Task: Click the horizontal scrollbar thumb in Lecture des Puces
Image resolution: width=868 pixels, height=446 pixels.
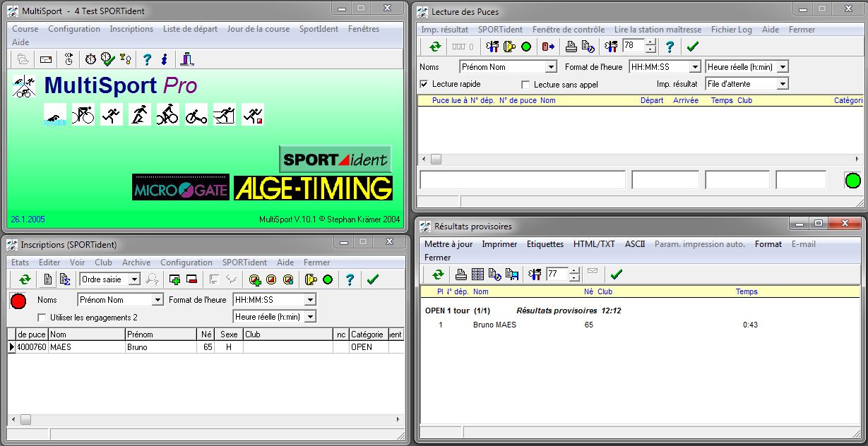Action: (x=436, y=159)
